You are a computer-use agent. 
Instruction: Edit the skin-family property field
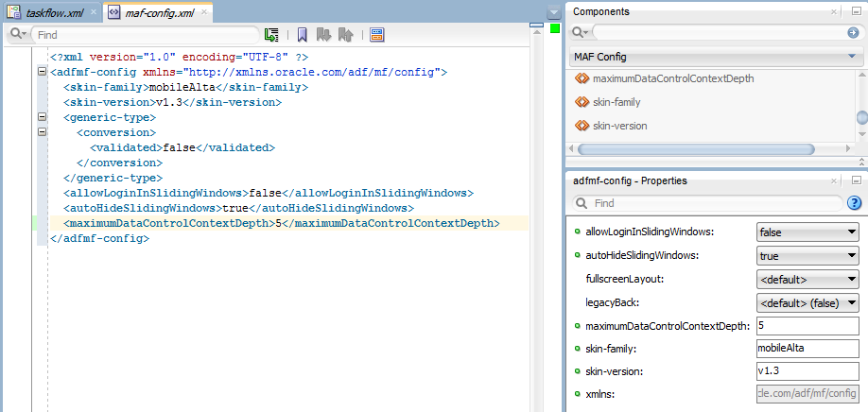tap(807, 349)
